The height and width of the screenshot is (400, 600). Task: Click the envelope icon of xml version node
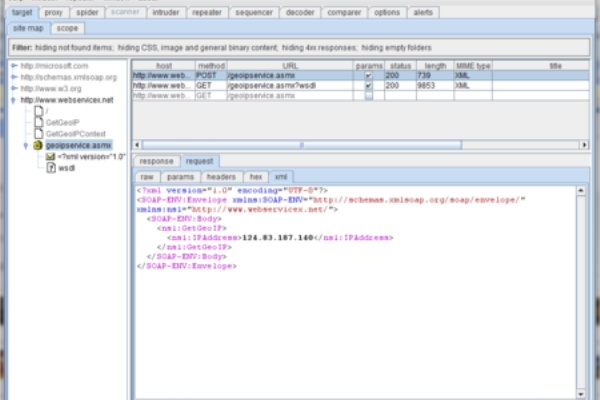coord(50,157)
